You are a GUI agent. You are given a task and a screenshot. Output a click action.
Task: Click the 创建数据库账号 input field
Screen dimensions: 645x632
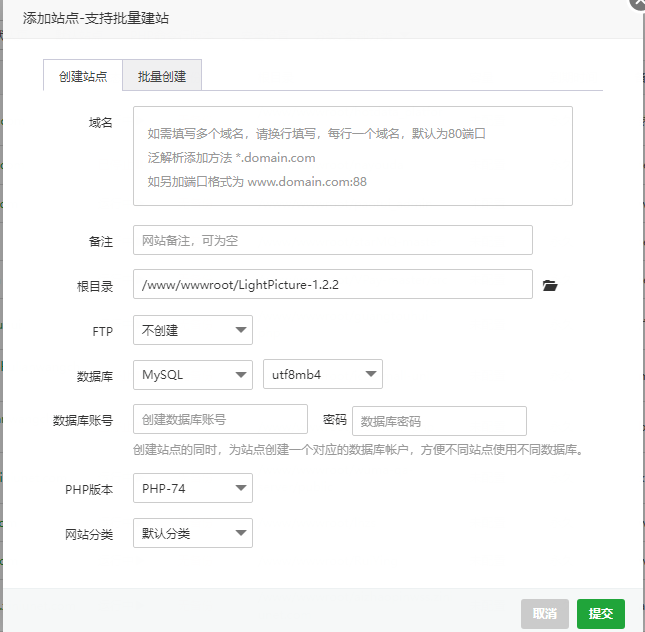[x=220, y=419]
